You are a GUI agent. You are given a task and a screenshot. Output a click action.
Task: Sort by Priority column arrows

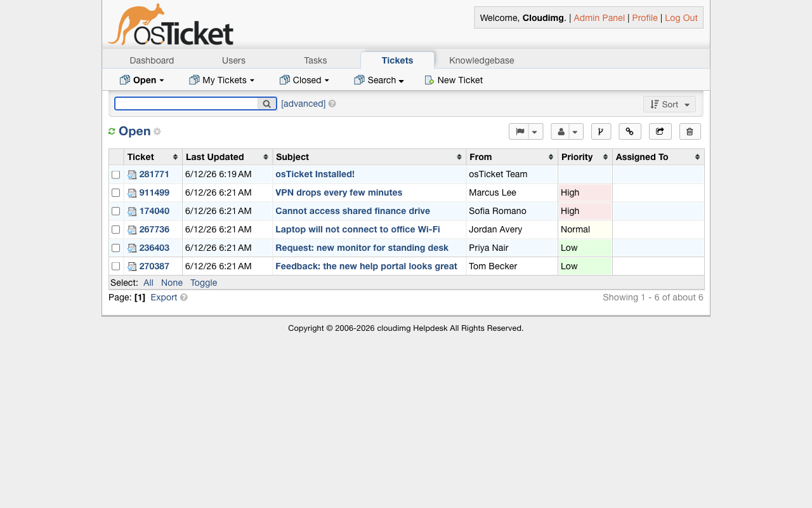click(605, 157)
